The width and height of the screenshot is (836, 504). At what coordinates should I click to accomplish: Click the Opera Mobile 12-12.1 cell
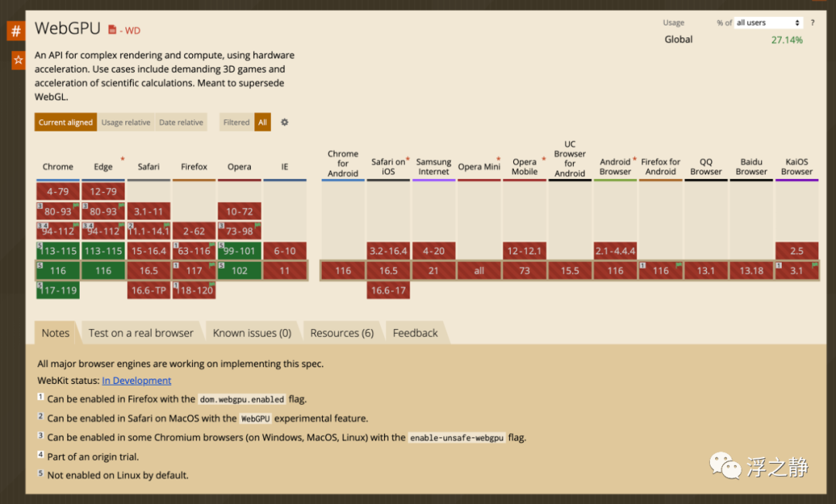point(525,251)
